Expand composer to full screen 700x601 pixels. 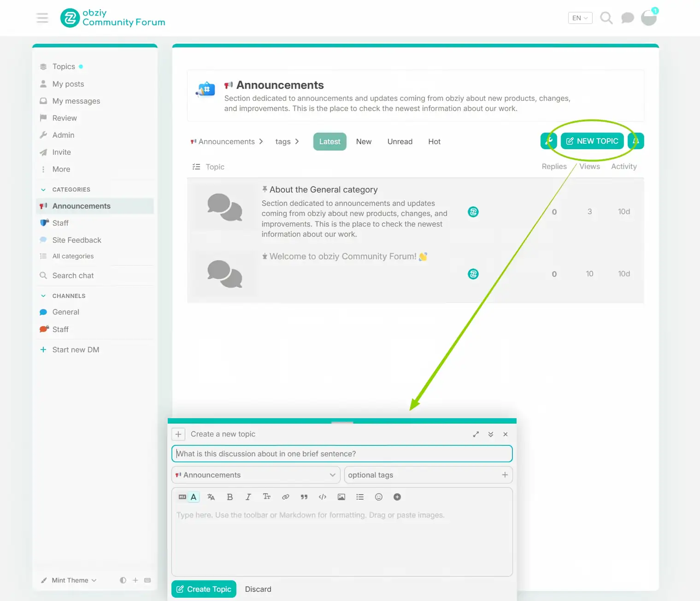476,434
